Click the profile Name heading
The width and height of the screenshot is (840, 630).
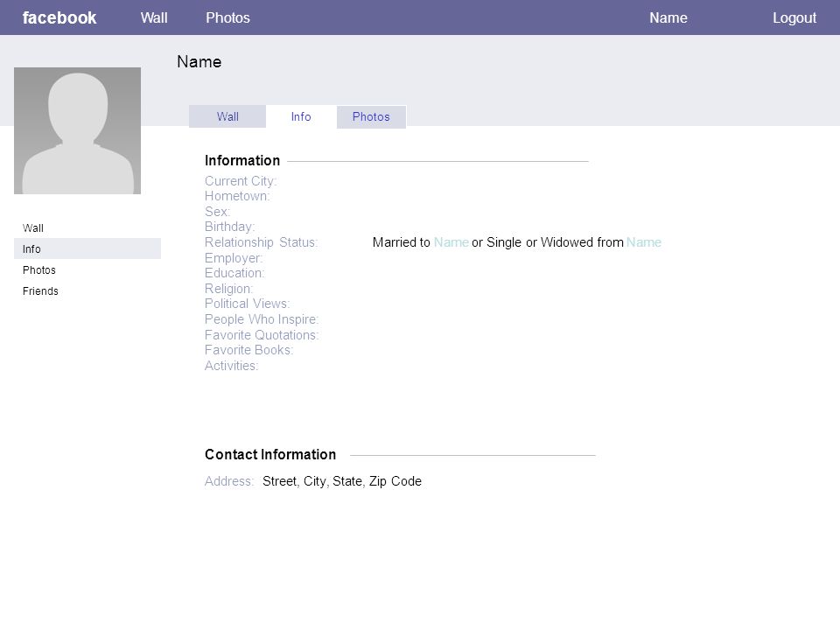[199, 61]
